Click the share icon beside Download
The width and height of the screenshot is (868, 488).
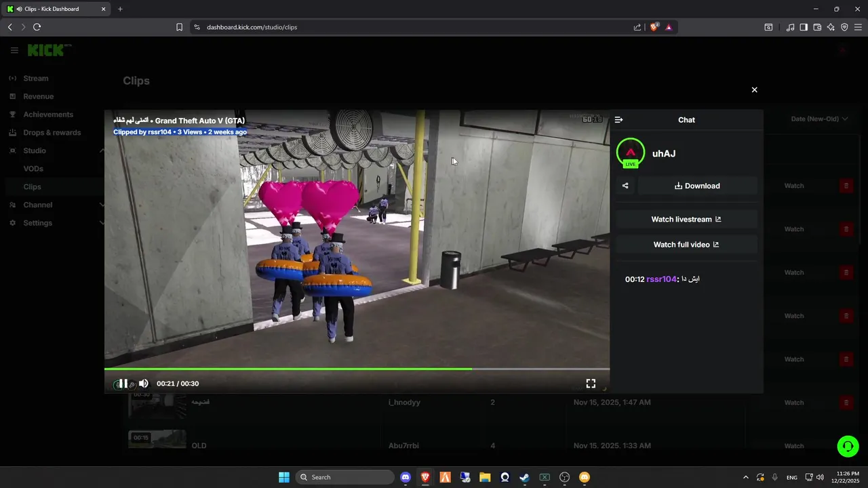(625, 186)
